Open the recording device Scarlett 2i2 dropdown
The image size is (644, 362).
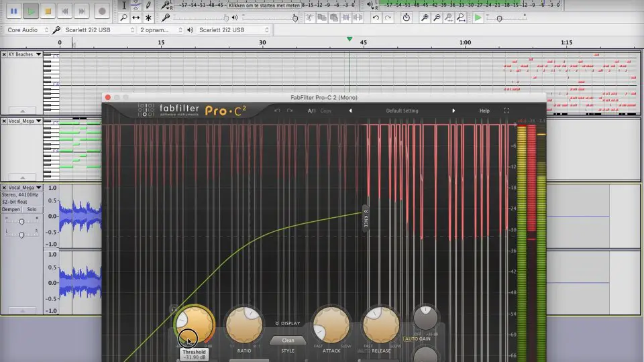point(99,30)
